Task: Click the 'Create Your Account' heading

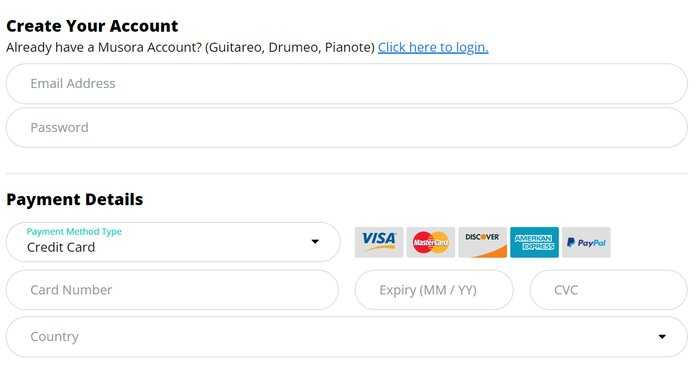Action: (x=92, y=26)
